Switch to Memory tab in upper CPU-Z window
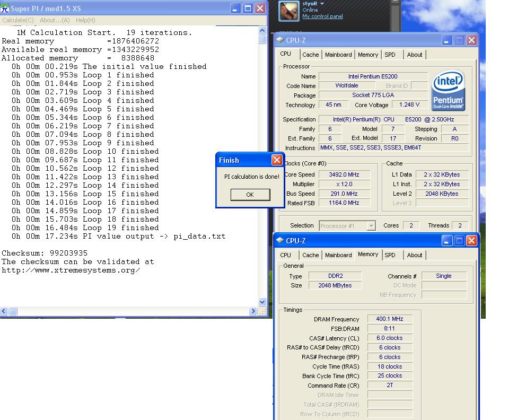The image size is (517, 420). pyautogui.click(x=368, y=55)
